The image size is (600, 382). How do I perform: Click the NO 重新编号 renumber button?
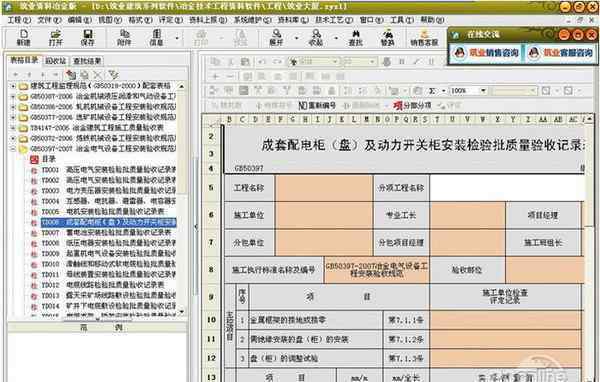tap(317, 105)
